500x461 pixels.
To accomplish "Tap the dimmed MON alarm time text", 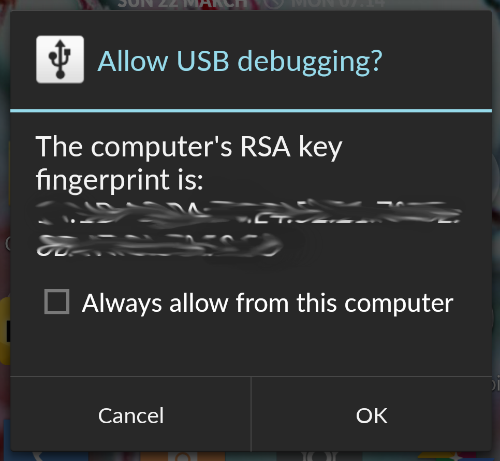I will tap(338, 4).
